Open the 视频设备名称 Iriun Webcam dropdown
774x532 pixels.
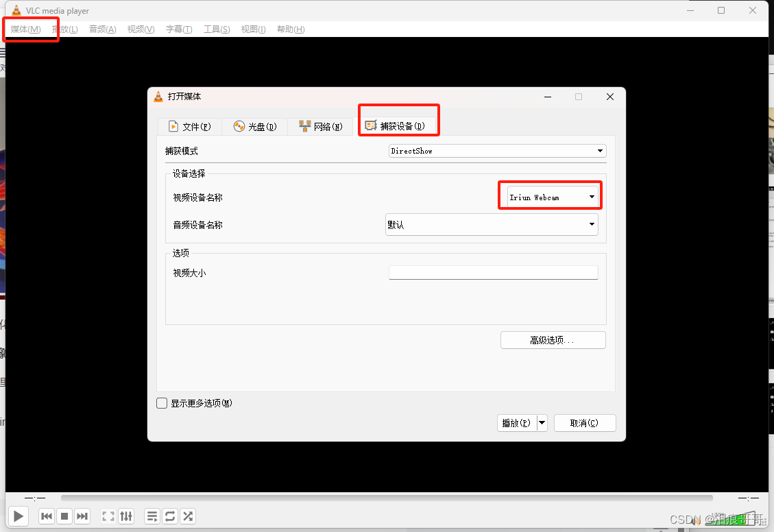[x=553, y=197]
